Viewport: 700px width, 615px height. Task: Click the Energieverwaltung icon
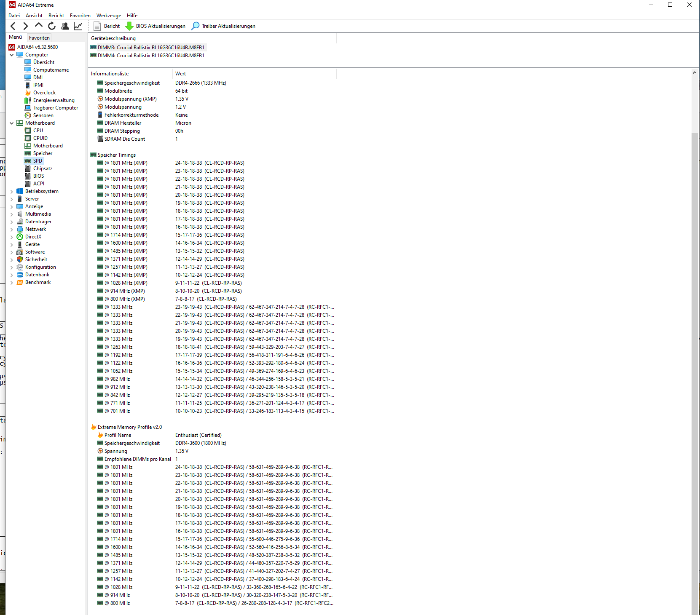[28, 100]
